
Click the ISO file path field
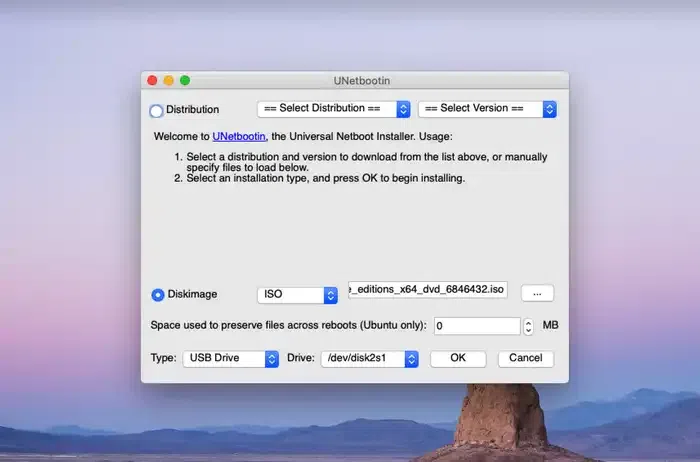[427, 290]
